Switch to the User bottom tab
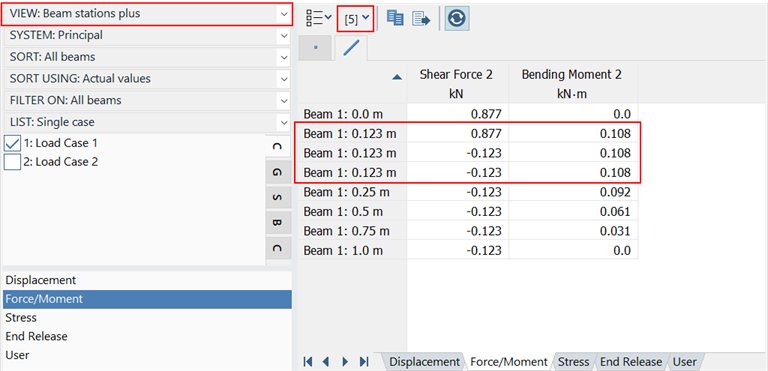This screenshot has height=371, width=768. point(685,362)
